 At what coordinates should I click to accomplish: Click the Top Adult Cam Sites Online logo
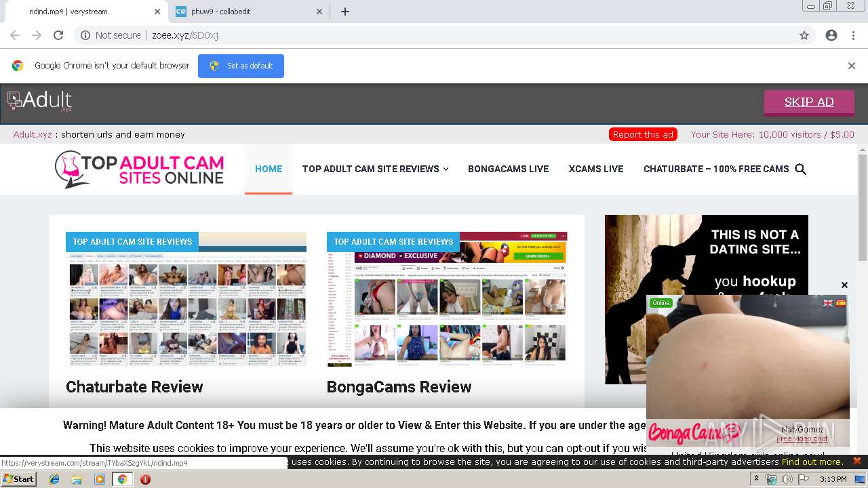[x=139, y=169]
